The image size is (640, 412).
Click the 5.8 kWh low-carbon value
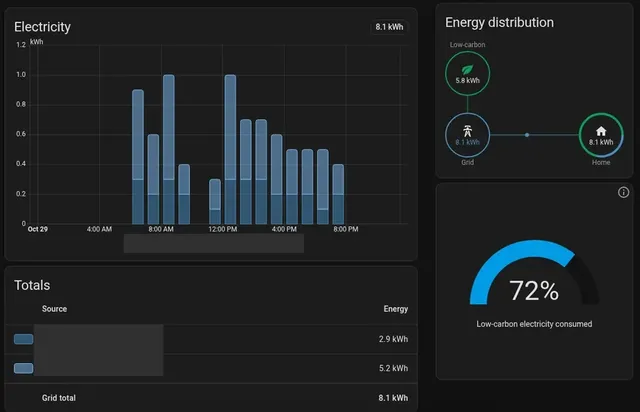(467, 80)
